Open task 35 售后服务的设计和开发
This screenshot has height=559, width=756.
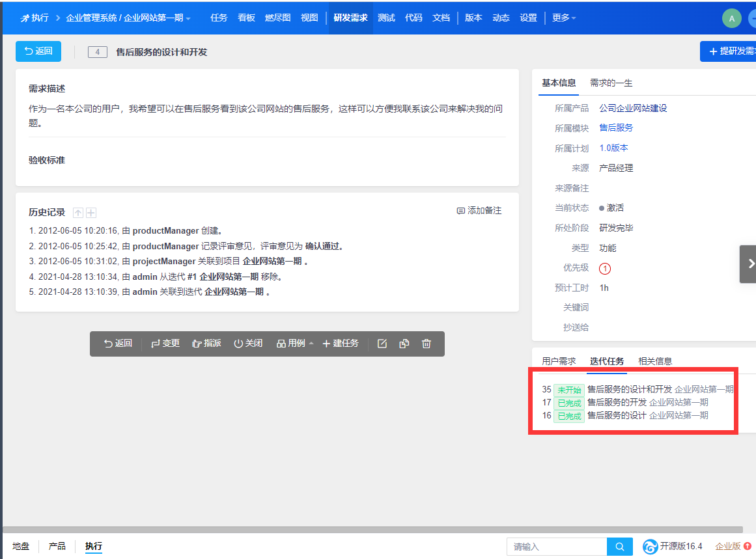(630, 389)
